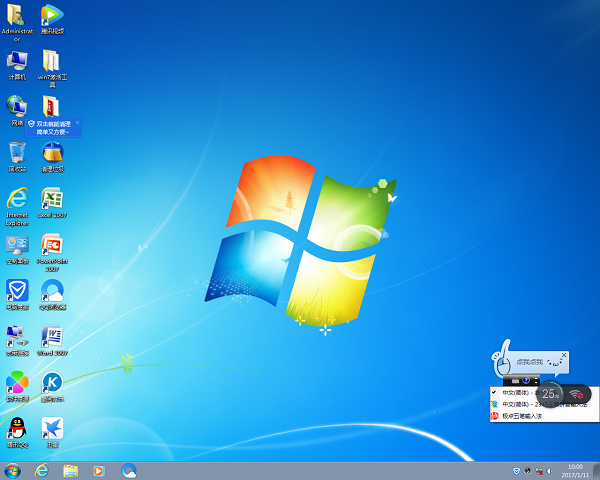Launch PowerPoint 2007 desktop shortcut
600x480 pixels.
click(x=52, y=244)
